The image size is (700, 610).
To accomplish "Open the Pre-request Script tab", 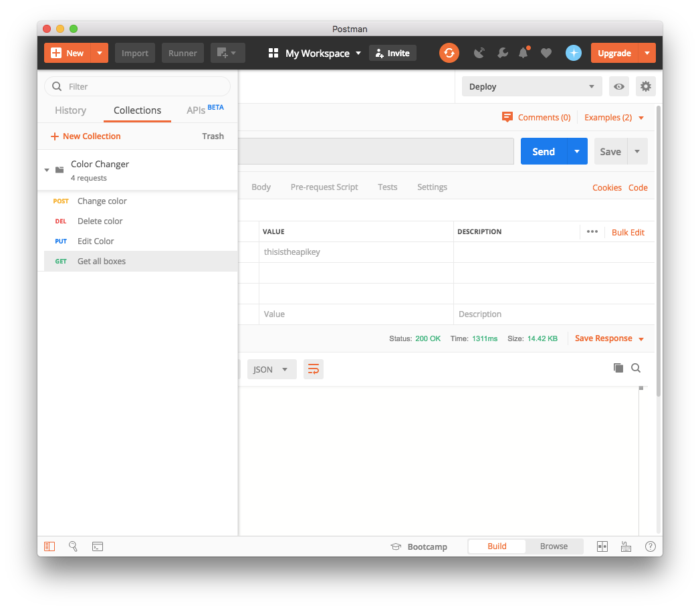I will (x=324, y=187).
